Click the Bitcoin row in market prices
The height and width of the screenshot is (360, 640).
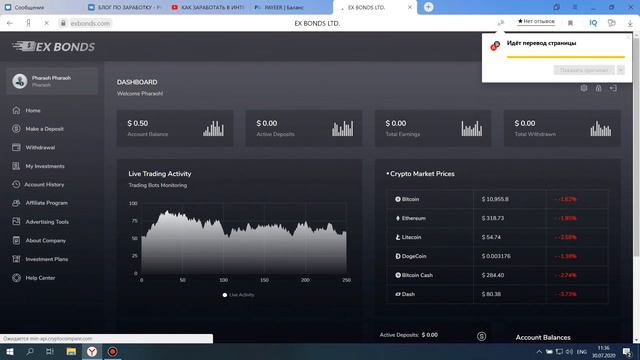click(497, 199)
